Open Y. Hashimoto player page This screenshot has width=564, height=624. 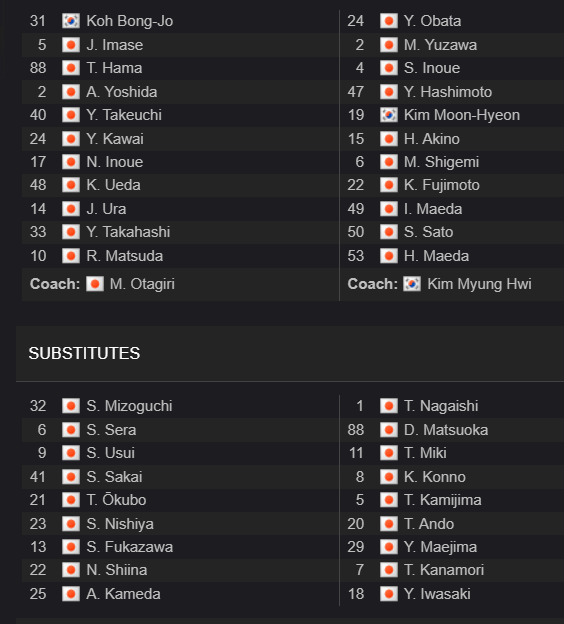click(448, 92)
